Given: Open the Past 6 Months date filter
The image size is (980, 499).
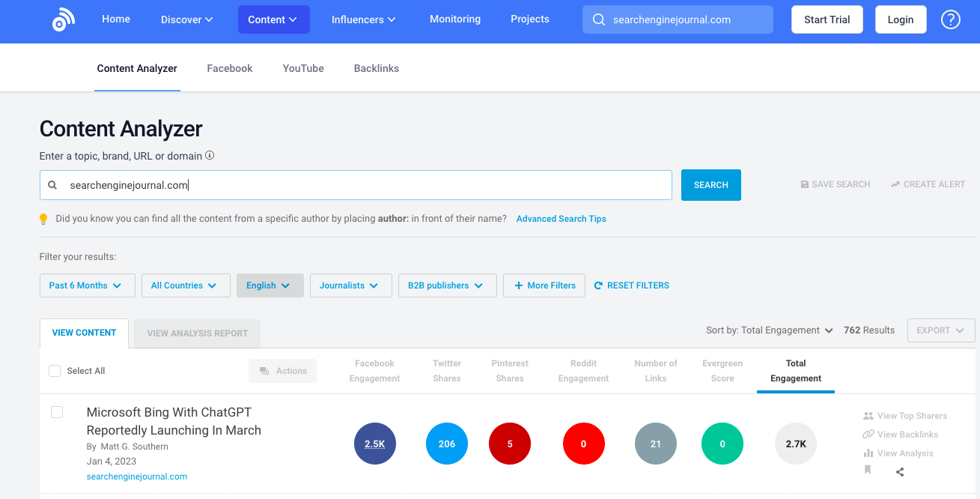Looking at the screenshot, I should coord(87,285).
